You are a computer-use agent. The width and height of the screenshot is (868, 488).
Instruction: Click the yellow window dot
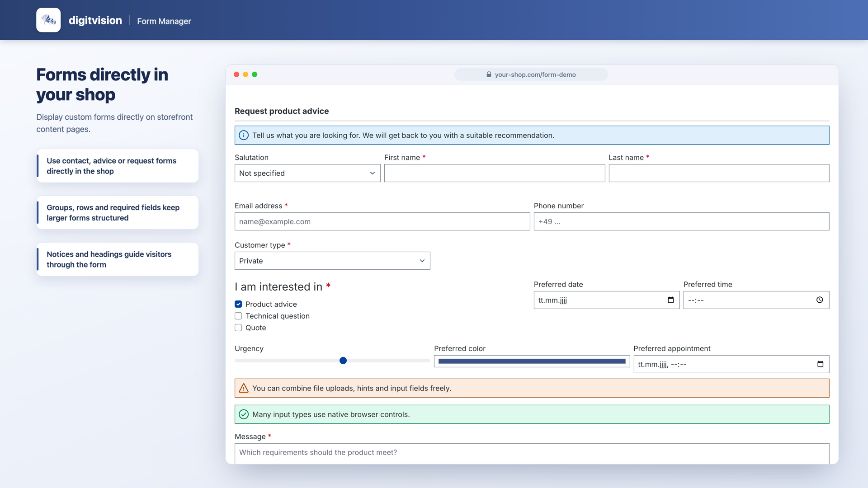pyautogui.click(x=245, y=75)
